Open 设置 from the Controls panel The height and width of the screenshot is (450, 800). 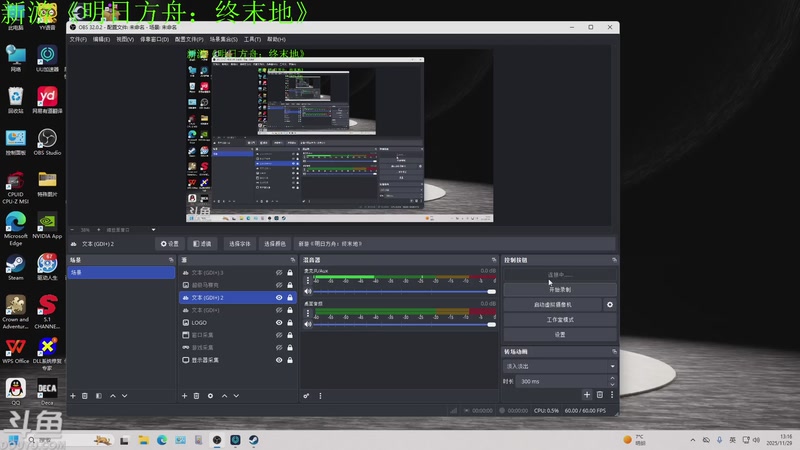(560, 335)
